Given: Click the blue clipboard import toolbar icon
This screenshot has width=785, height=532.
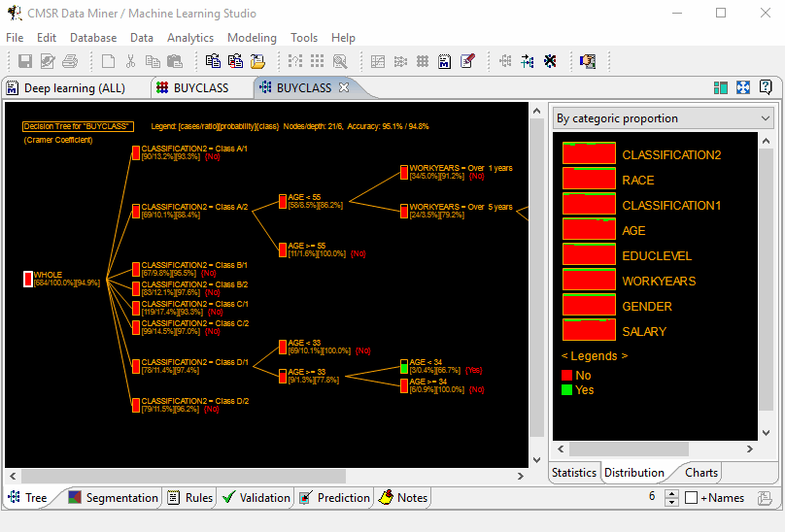Looking at the screenshot, I should coord(213,61).
